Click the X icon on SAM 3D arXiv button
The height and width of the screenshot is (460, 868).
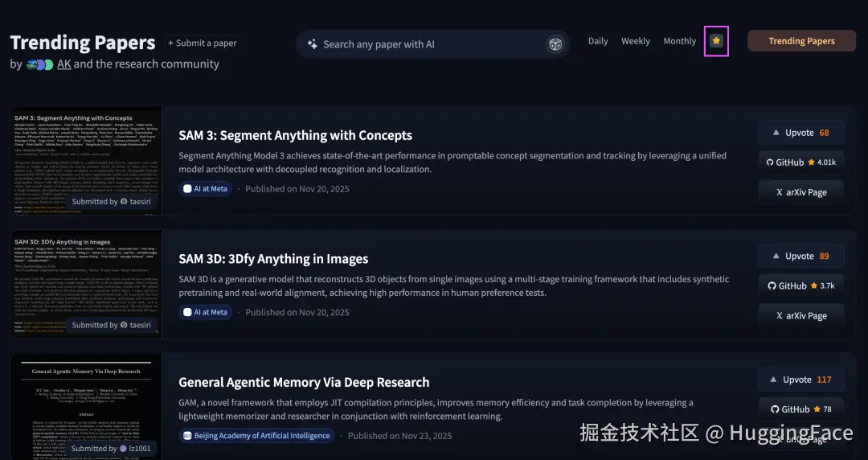pos(779,316)
